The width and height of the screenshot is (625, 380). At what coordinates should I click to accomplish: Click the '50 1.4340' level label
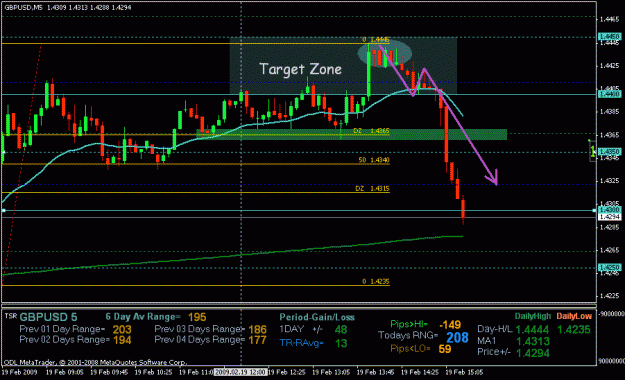pyautogui.click(x=374, y=160)
